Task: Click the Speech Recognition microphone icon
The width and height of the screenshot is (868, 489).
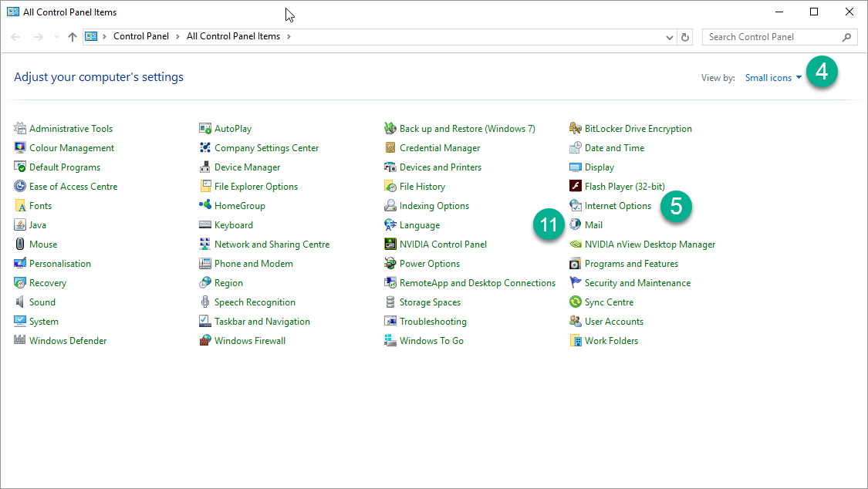Action: pyautogui.click(x=204, y=302)
